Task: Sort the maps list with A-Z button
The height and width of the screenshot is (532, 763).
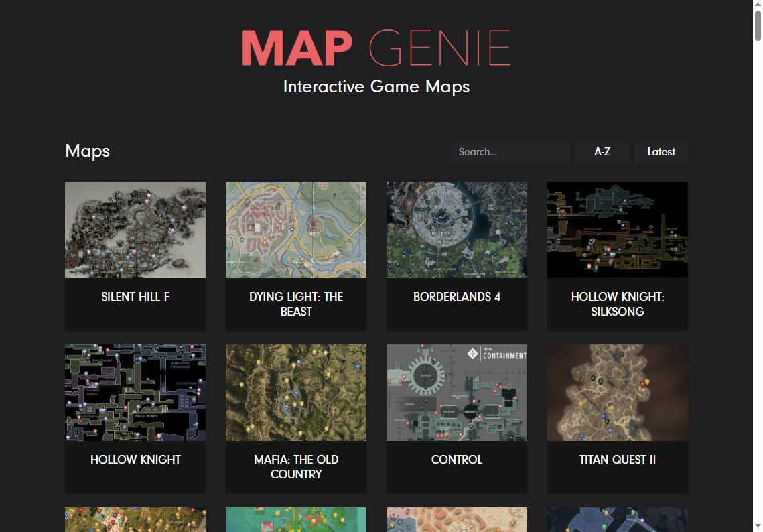Action: 602,152
